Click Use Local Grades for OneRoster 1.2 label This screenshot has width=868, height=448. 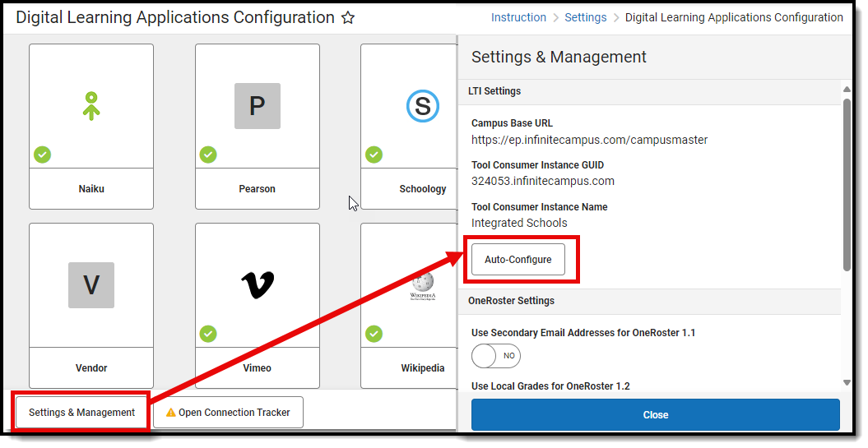pos(550,386)
